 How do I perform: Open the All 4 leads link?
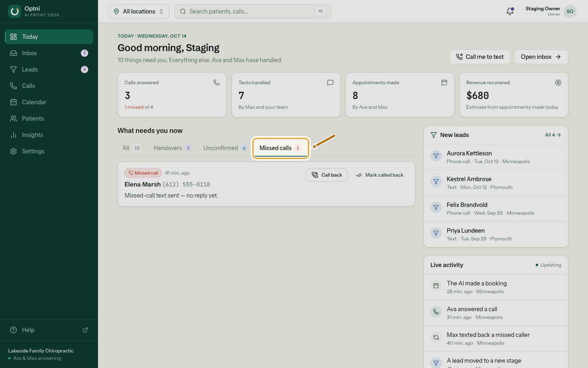[x=553, y=135]
